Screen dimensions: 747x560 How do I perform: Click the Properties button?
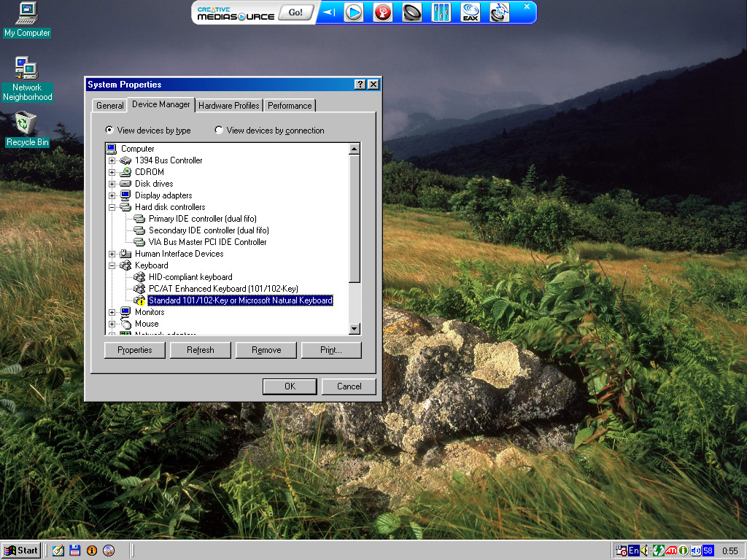[134, 350]
